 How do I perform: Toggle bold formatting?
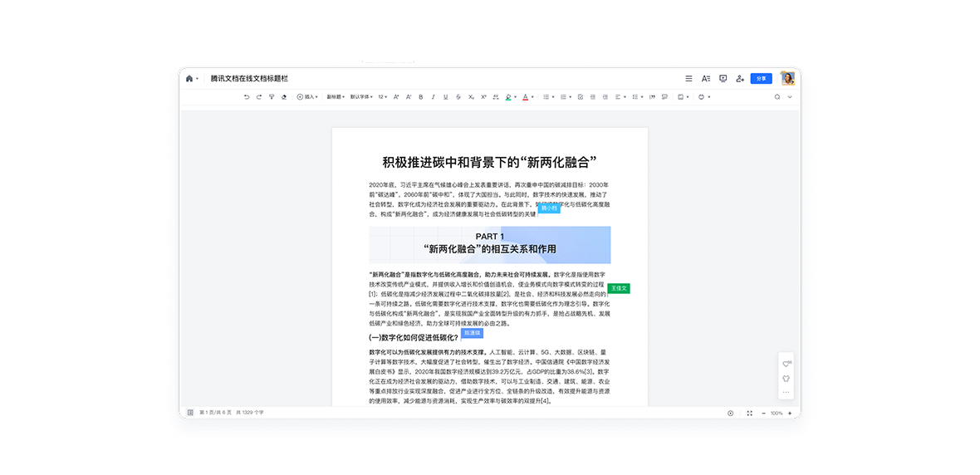click(420, 97)
